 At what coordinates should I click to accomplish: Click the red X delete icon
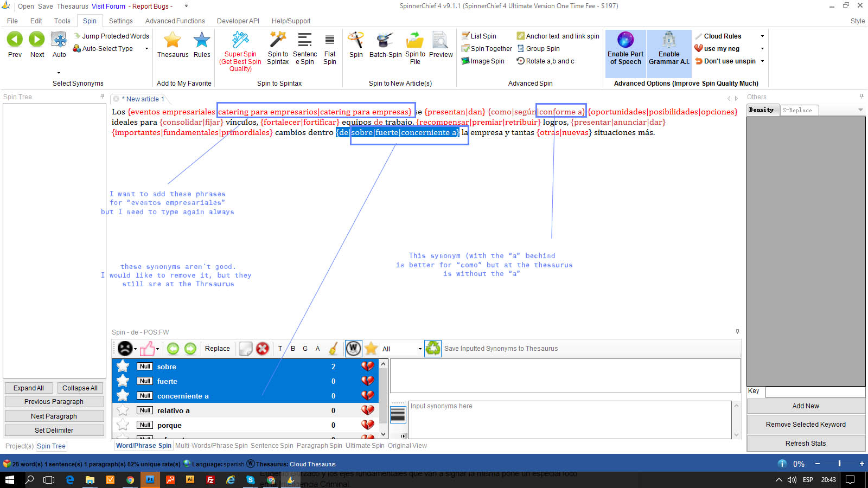point(263,349)
